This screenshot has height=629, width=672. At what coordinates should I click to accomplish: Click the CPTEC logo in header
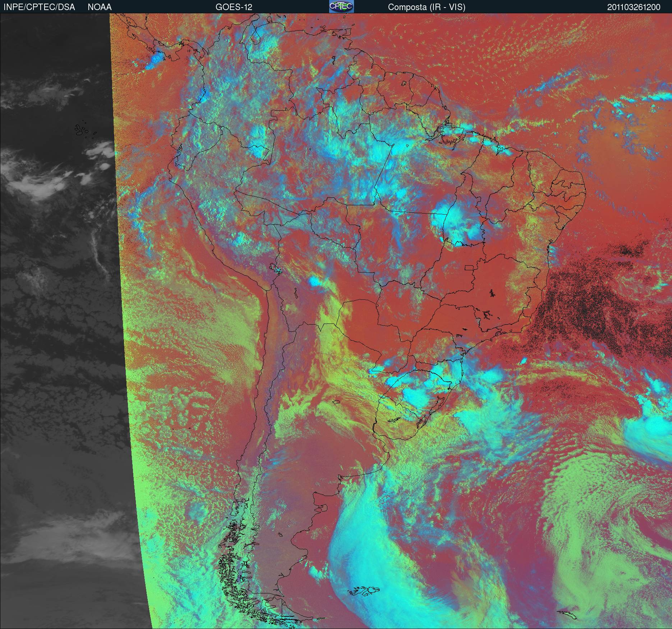[x=341, y=6]
